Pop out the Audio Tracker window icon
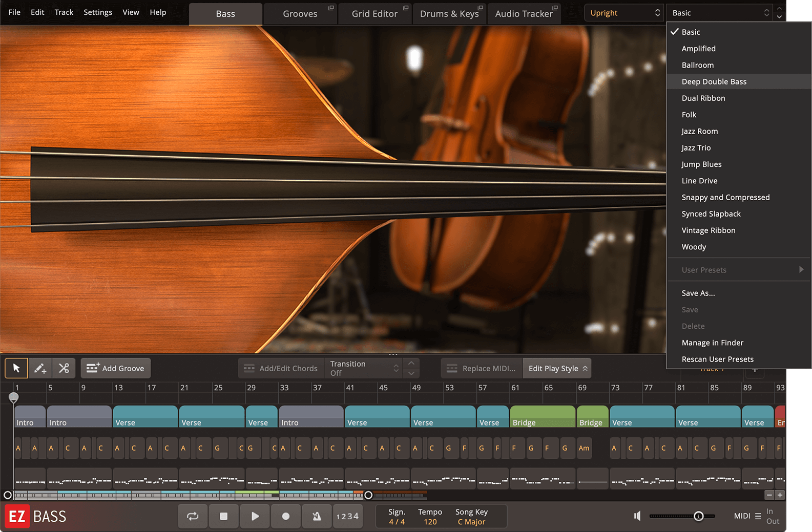 point(555,8)
